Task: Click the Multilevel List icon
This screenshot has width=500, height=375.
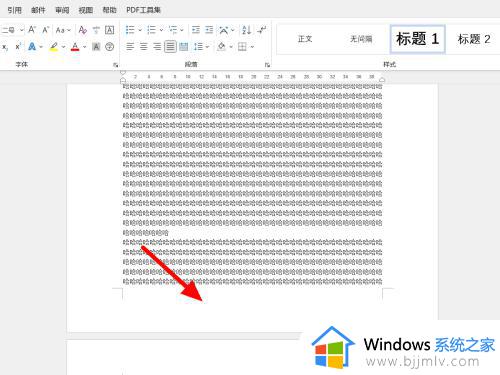Action: point(173,30)
